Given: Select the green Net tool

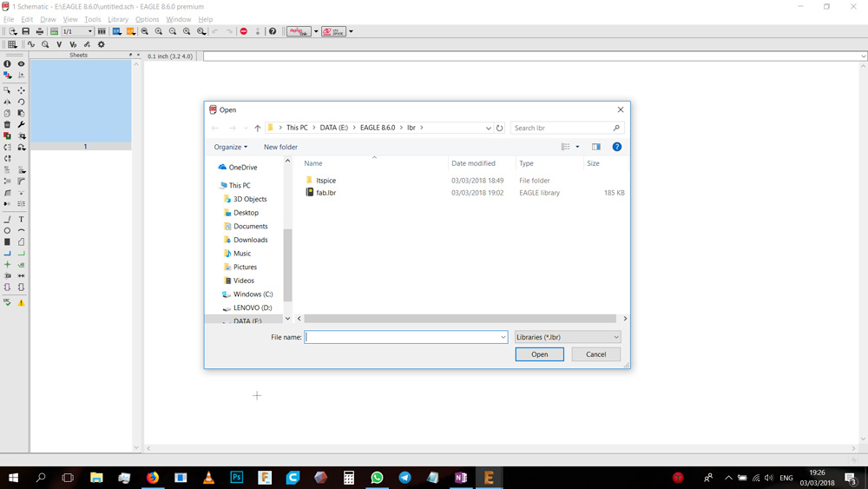Looking at the screenshot, I should (21, 254).
